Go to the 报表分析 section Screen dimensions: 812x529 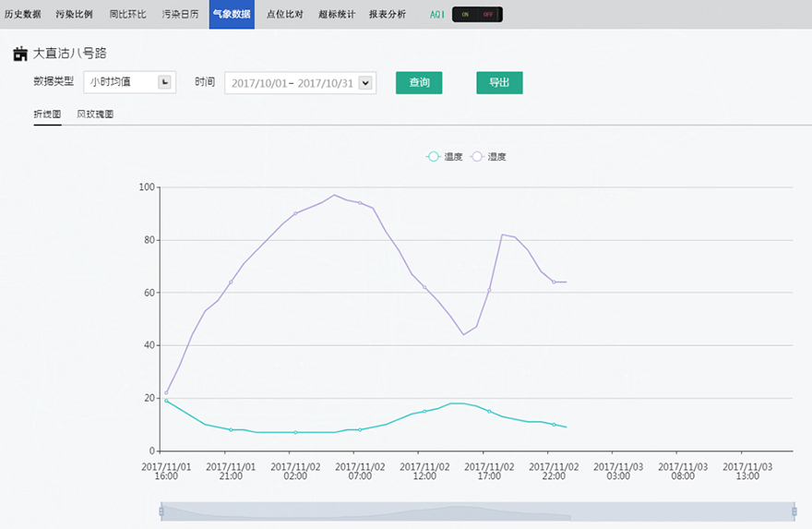(x=387, y=15)
